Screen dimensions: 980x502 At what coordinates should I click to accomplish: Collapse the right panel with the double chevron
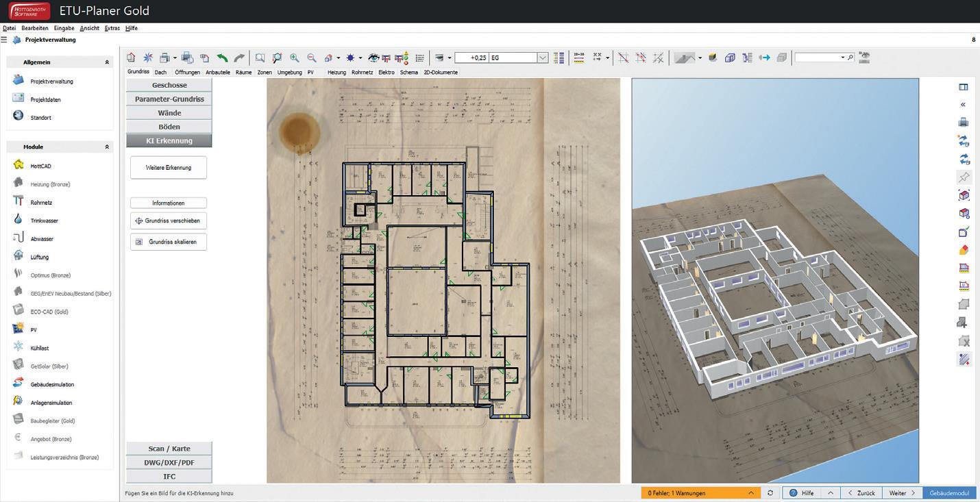click(x=963, y=105)
